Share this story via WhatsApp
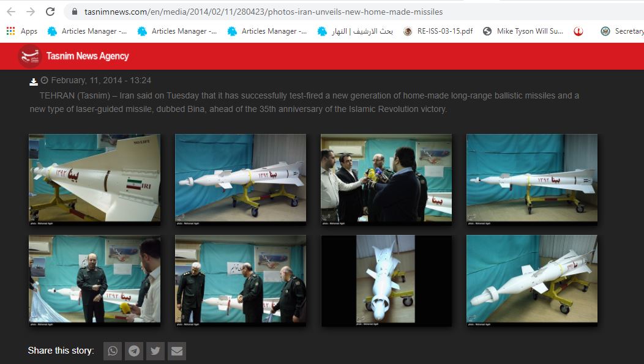The image size is (644, 364). pos(113,351)
